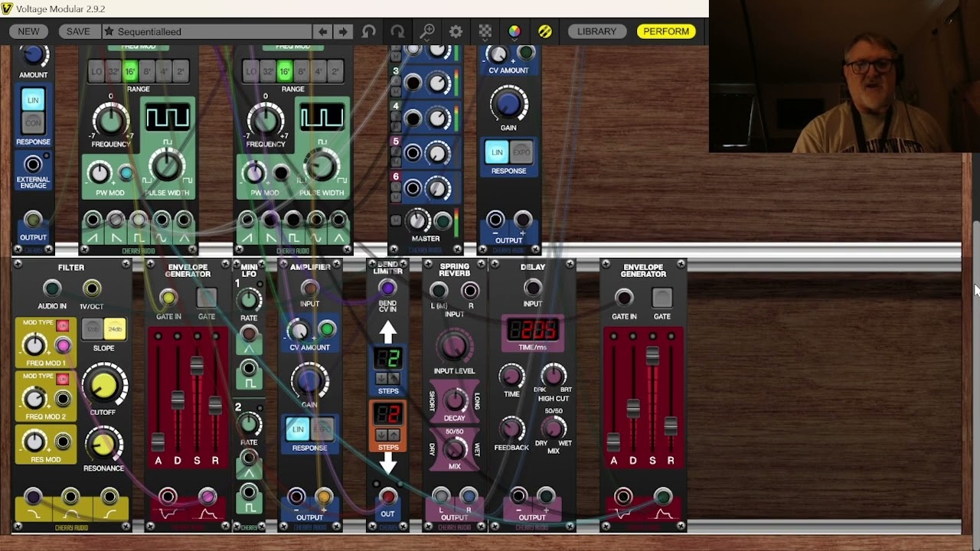Select 12db slope on the Filter
This screenshot has height=551, width=980.
click(92, 329)
